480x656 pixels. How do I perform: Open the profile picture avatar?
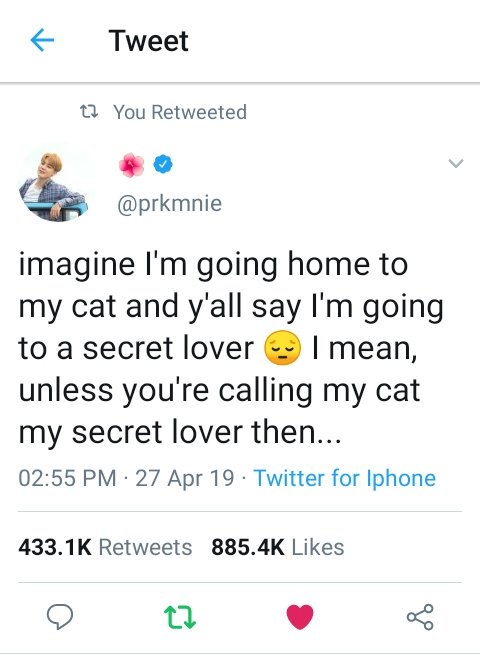click(x=53, y=184)
